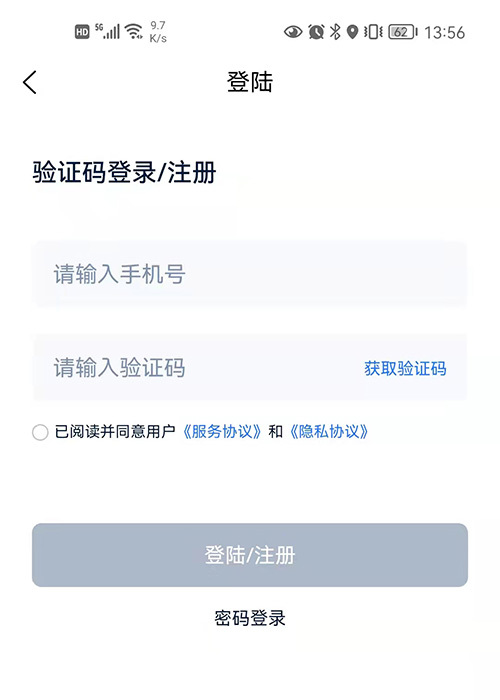This screenshot has height=700, width=500.
Task: Tap 获取验证码 to request code
Action: point(405,368)
